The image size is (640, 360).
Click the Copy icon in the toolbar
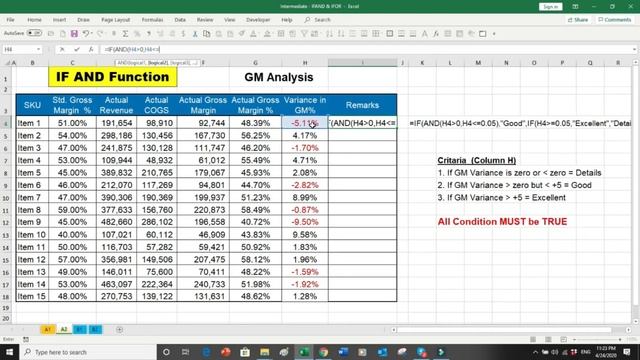207,34
